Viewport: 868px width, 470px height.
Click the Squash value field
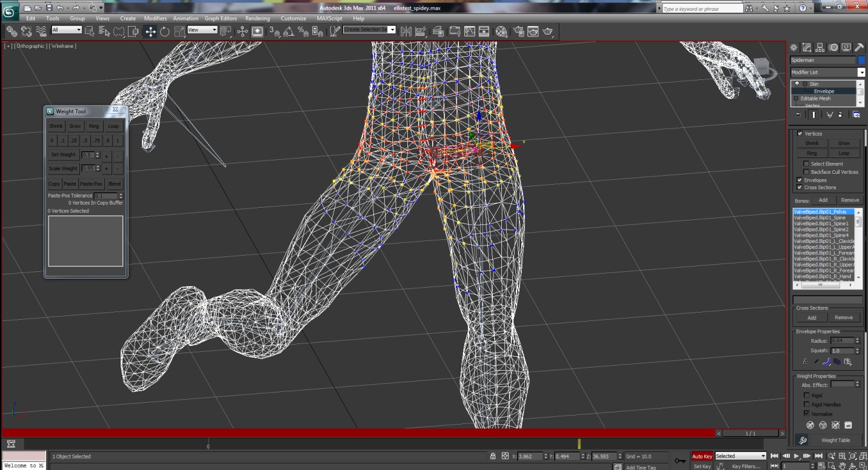pyautogui.click(x=843, y=351)
